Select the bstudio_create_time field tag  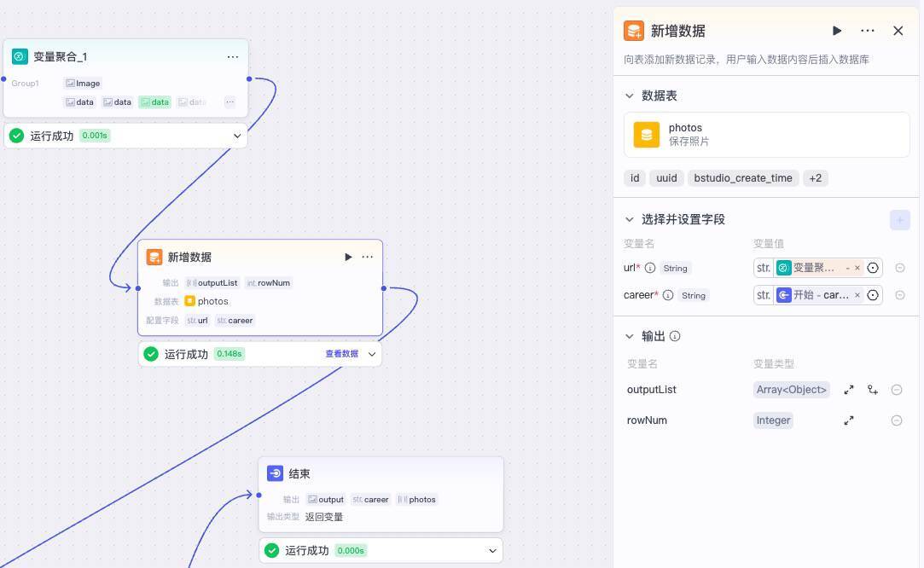click(742, 177)
